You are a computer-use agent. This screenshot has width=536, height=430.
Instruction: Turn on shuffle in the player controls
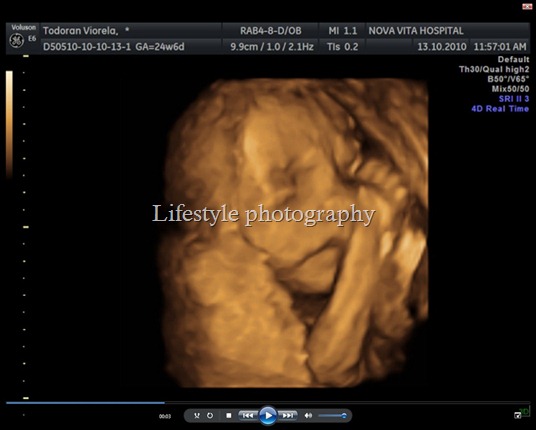[197, 416]
